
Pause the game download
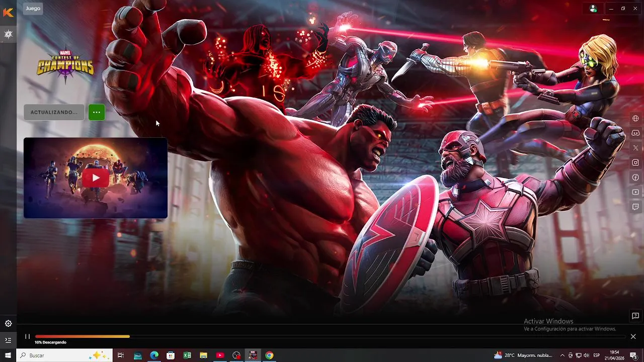pyautogui.click(x=27, y=336)
